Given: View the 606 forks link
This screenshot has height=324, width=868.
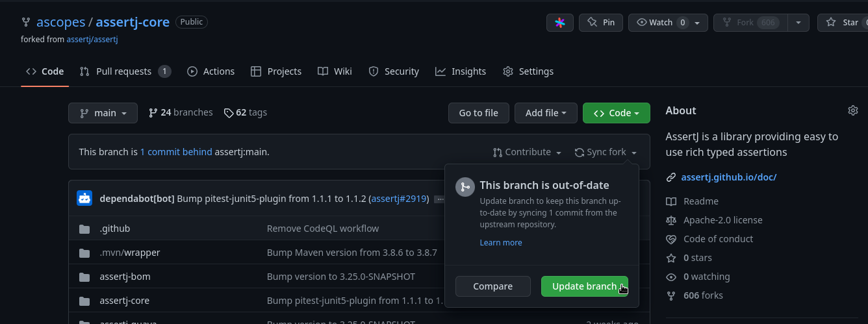Looking at the screenshot, I should click(x=703, y=295).
